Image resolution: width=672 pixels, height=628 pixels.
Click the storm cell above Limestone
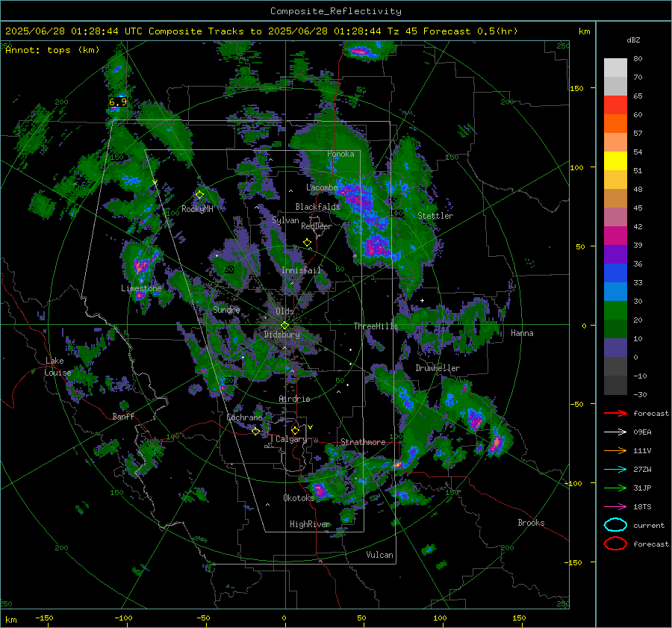[141, 266]
